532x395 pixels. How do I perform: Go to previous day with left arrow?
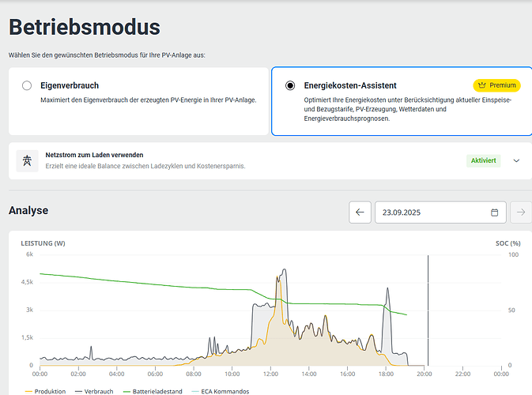360,212
